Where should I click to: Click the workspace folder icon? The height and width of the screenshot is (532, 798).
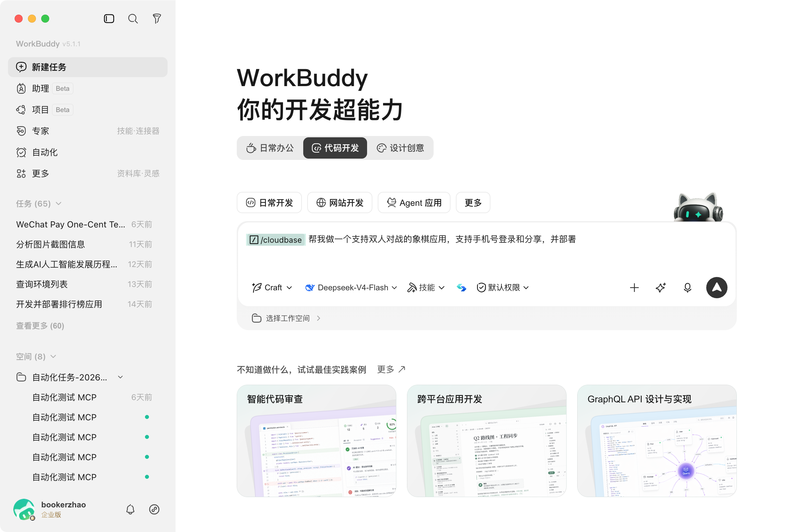(x=256, y=318)
